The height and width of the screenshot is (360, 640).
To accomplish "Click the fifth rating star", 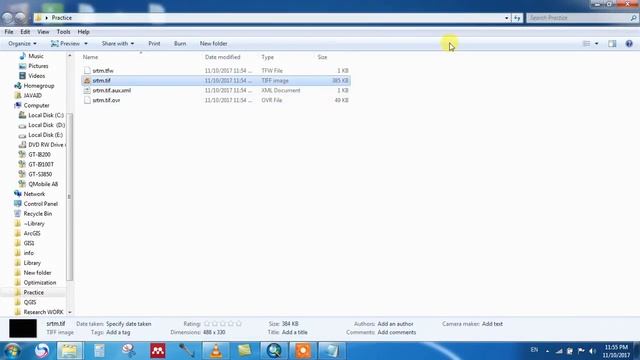I will click(x=239, y=324).
